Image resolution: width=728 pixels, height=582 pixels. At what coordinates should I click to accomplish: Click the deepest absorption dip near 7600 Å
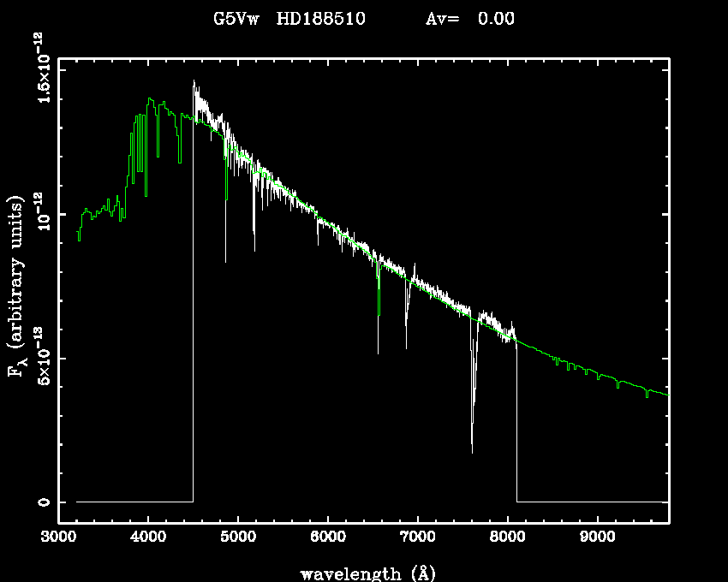point(472,450)
